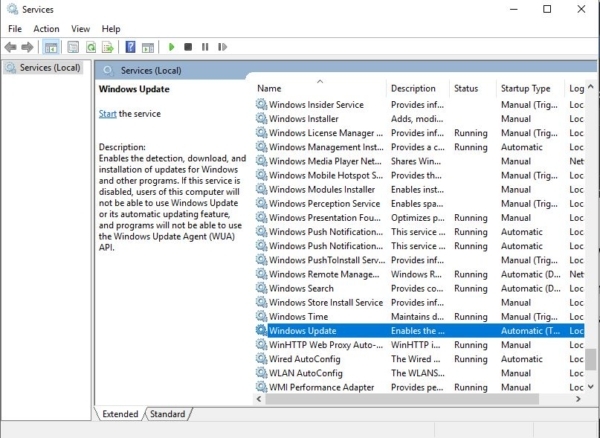Click Automatic (T... startup type of Windows Update
The height and width of the screenshot is (438, 600).
pyautogui.click(x=530, y=331)
